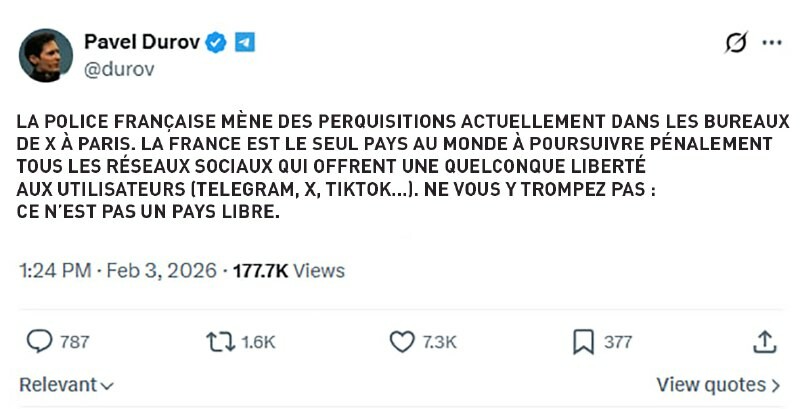Toggle the bookmark icon on the post
800x409 pixels.
[x=583, y=342]
